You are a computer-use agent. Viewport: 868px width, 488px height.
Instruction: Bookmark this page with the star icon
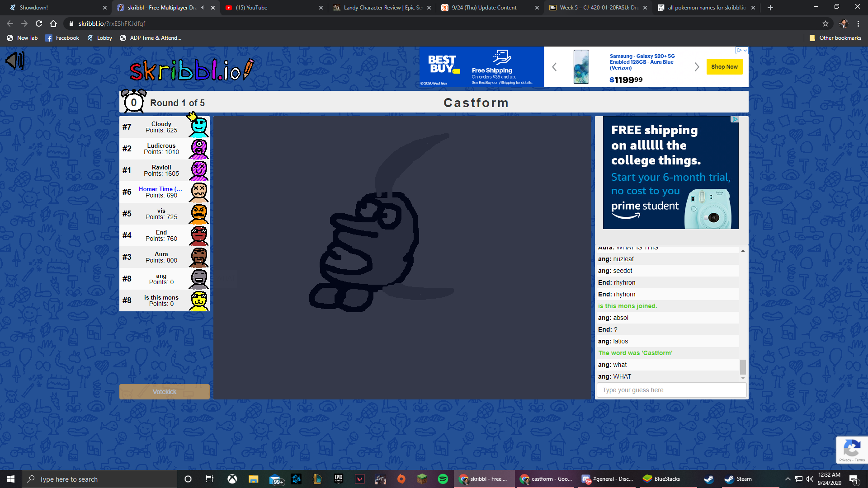pos(826,23)
